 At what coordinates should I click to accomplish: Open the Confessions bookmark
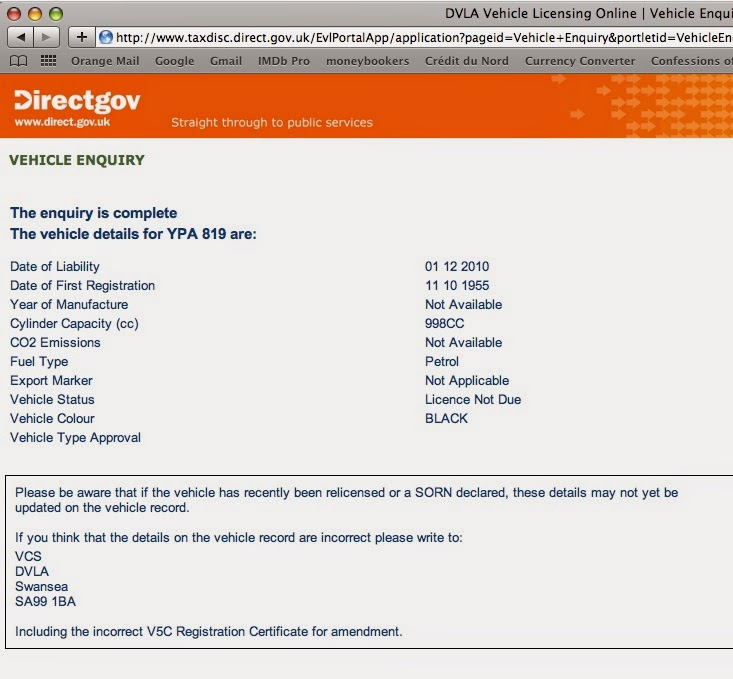[x=692, y=61]
